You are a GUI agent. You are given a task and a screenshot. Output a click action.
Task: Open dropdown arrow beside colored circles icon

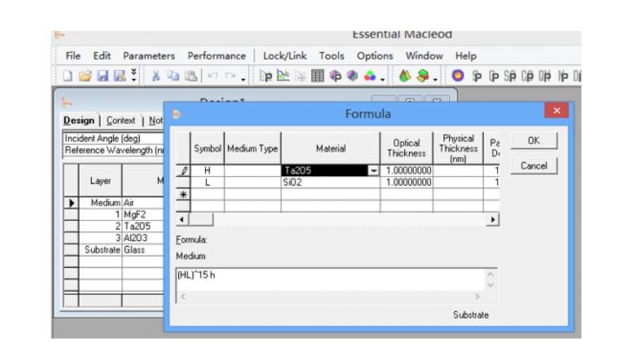coord(383,76)
